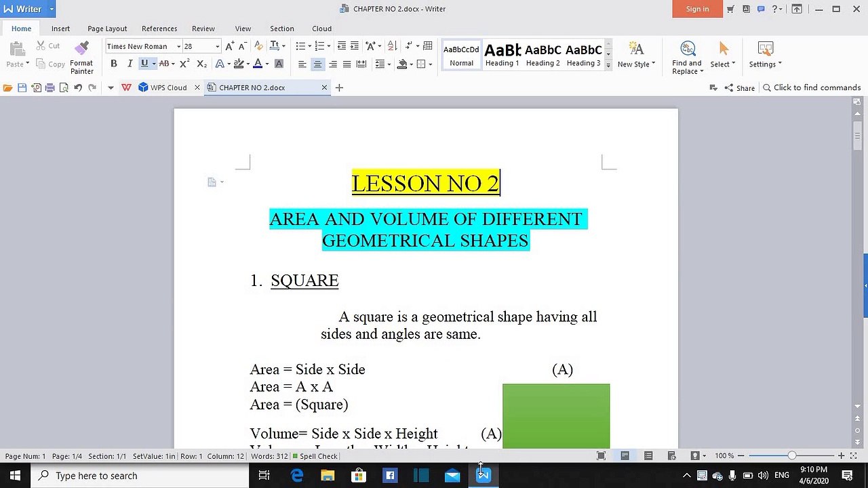Click the 'Click to find commands' search field

point(812,87)
